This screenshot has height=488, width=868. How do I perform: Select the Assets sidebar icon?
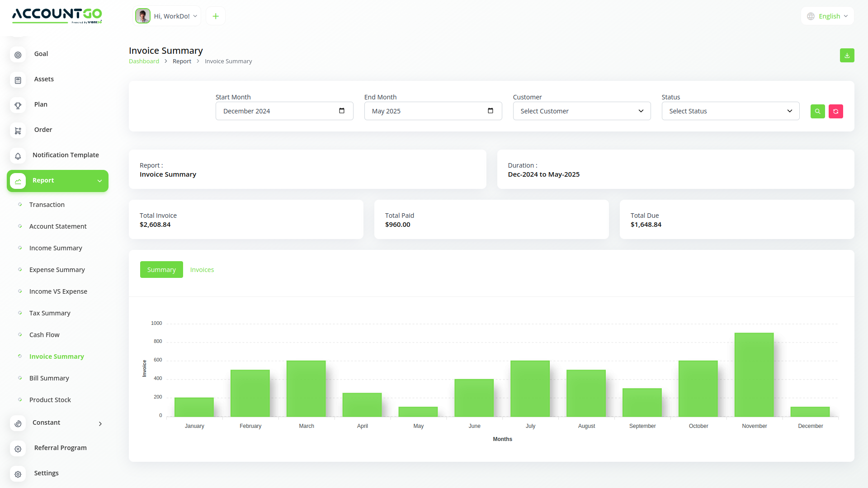point(18,80)
